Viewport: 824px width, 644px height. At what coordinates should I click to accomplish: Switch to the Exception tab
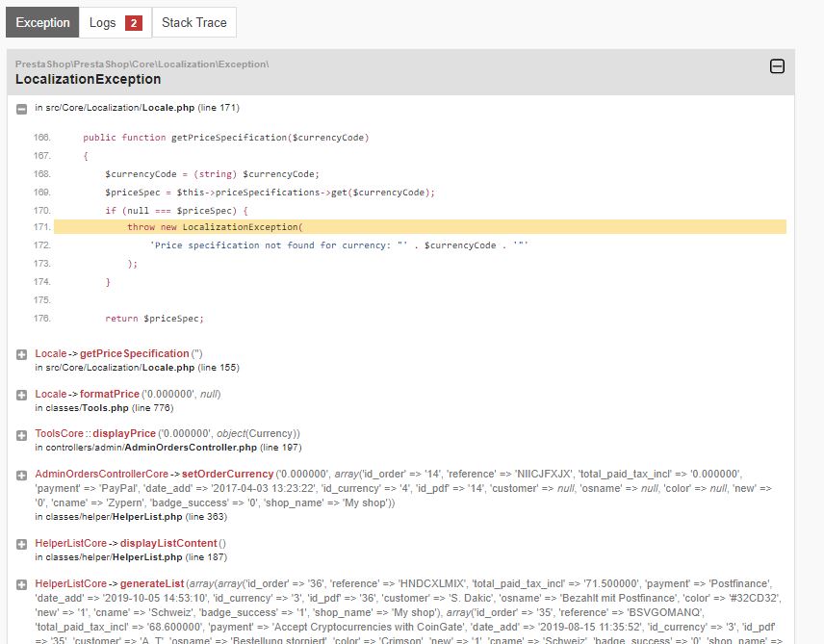click(42, 22)
